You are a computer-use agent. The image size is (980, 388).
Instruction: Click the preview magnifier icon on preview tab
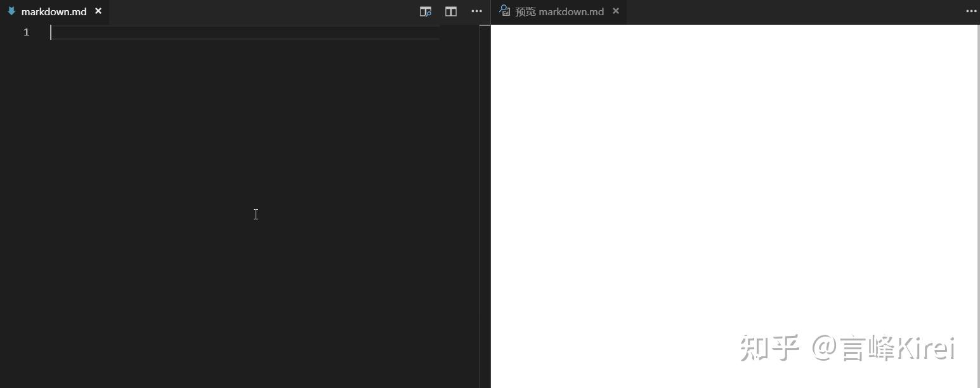[504, 11]
